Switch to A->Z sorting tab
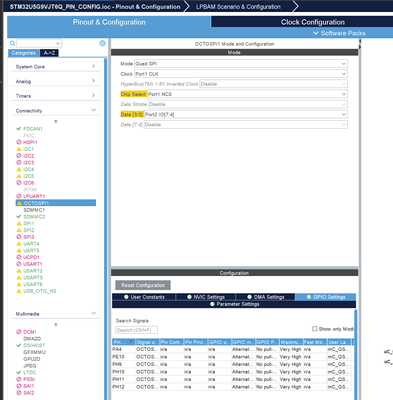 pos(49,53)
